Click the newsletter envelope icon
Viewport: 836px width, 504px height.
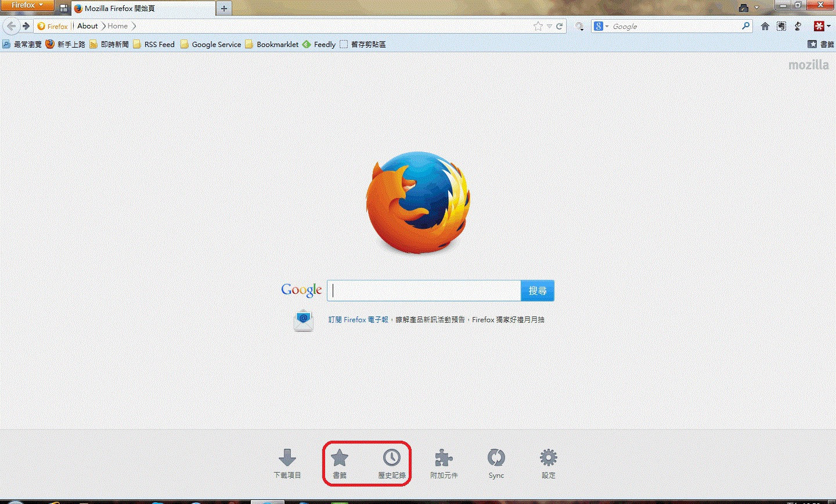click(304, 321)
